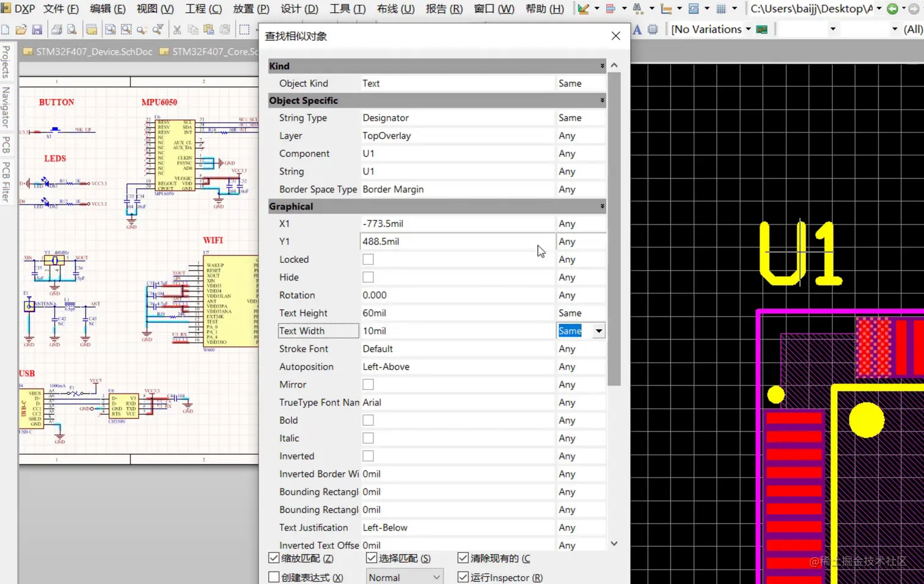Click the ruler and pencil drawing icon
The image size is (924, 584).
[583, 9]
